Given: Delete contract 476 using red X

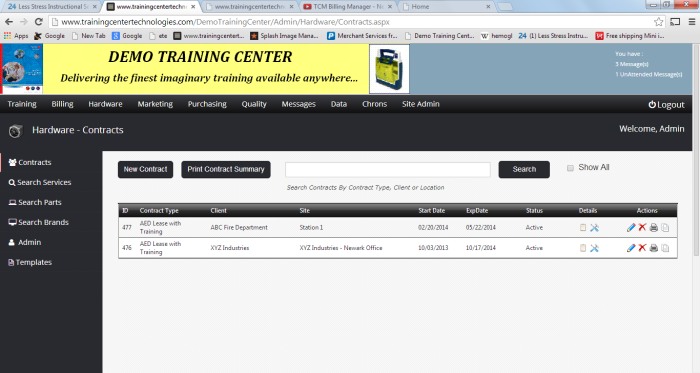Looking at the screenshot, I should coord(642,248).
